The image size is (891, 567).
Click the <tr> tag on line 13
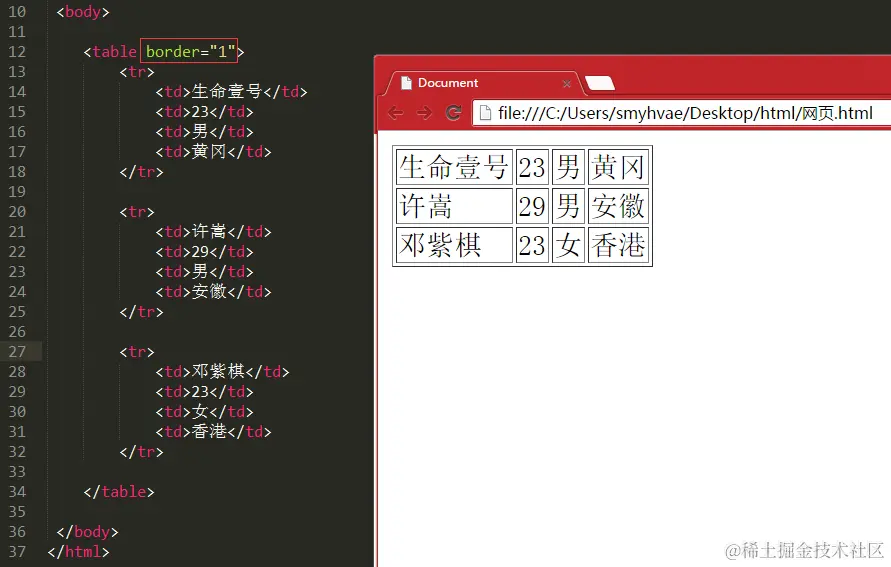(x=137, y=72)
